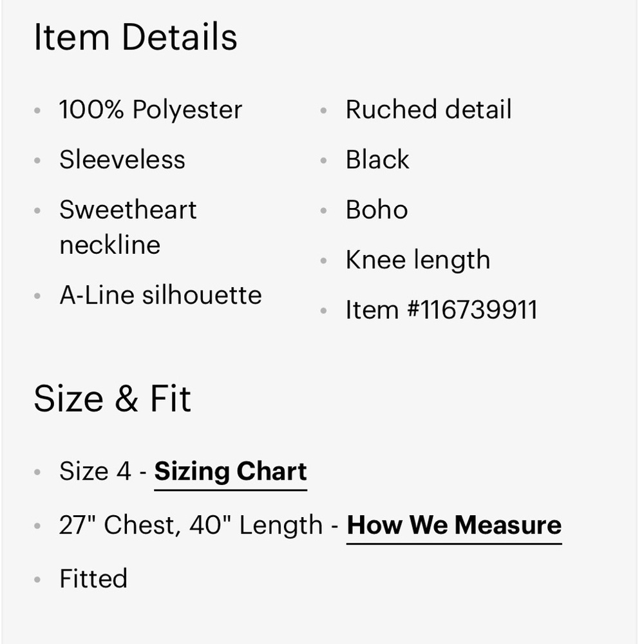Click the Ruched detail list item

(x=428, y=110)
